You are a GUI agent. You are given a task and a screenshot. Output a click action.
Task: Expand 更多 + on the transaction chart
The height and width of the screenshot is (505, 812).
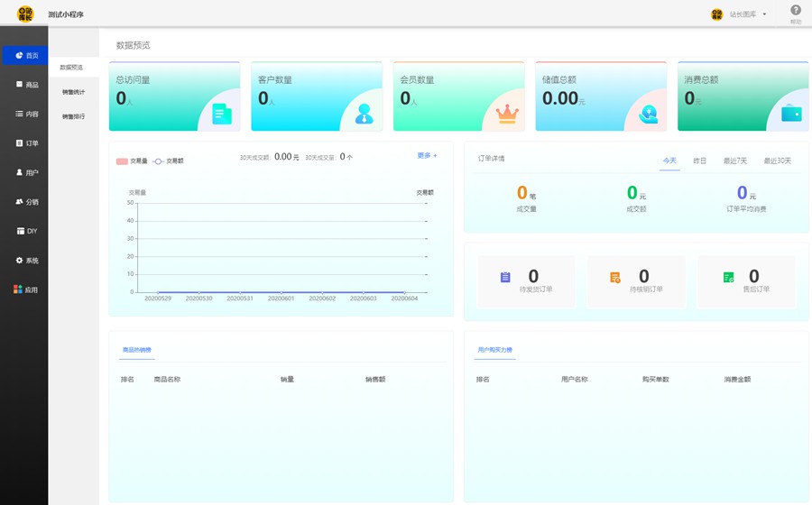(x=427, y=156)
